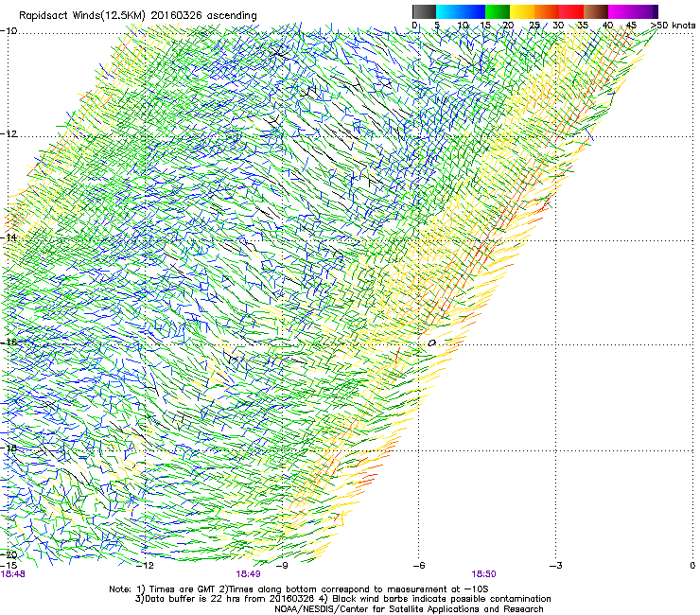Click the '-14' latitude axis label
This screenshot has width=700, height=615.
(x=9, y=237)
